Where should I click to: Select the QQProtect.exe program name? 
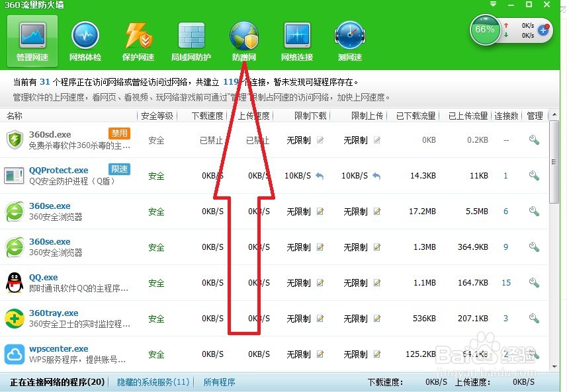(59, 170)
